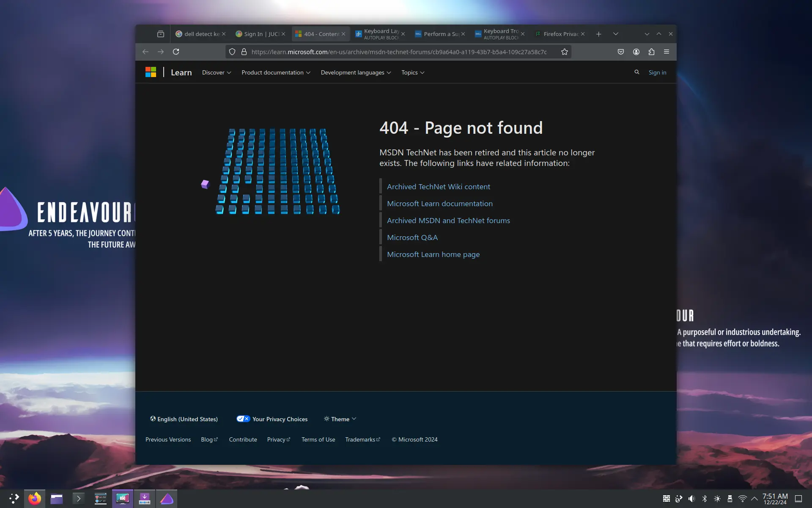The height and width of the screenshot is (508, 812).
Task: Bookmark this page with the star icon
Action: [564, 52]
